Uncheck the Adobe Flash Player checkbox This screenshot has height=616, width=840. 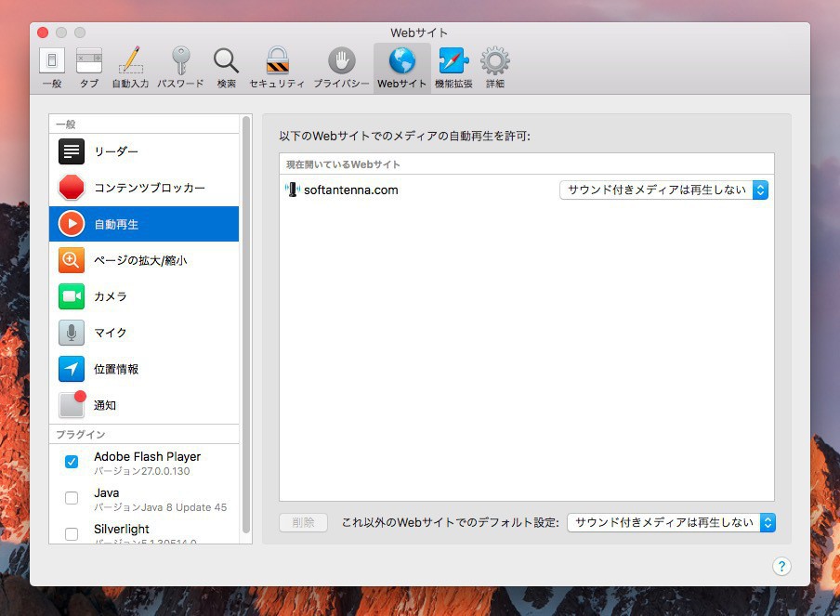pos(72,462)
